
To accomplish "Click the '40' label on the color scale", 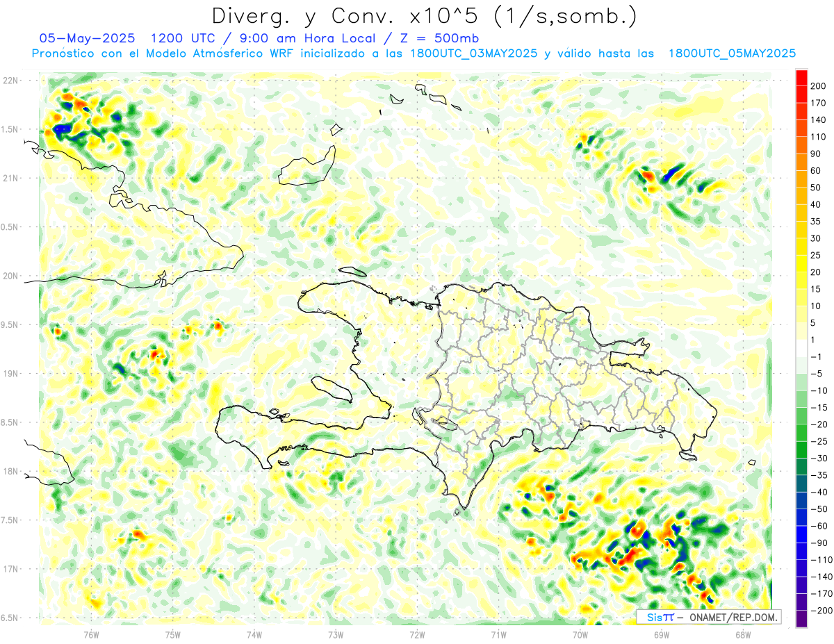I will pos(816,204).
